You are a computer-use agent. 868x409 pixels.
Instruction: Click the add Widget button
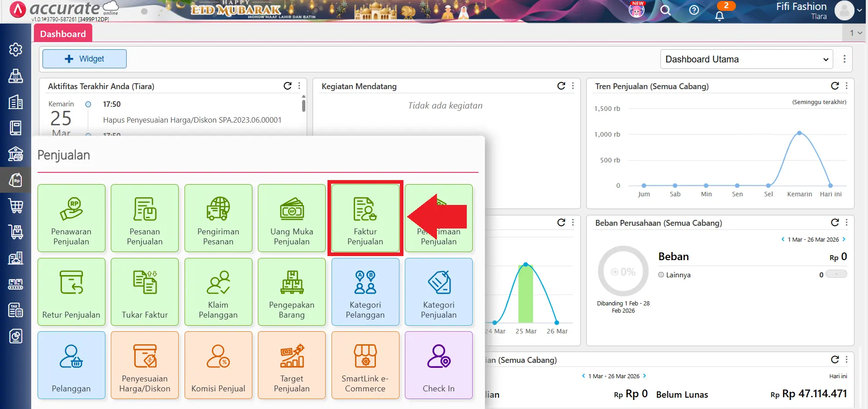click(85, 59)
